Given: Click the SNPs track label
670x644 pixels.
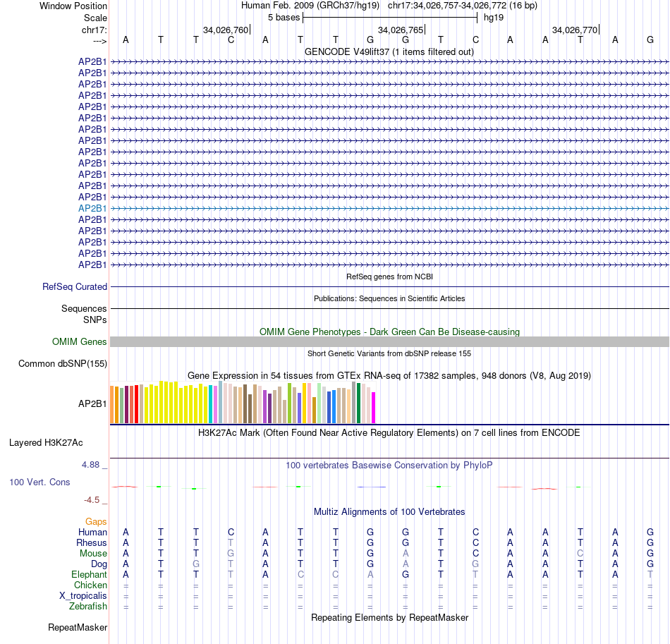Looking at the screenshot, I should (x=95, y=320).
